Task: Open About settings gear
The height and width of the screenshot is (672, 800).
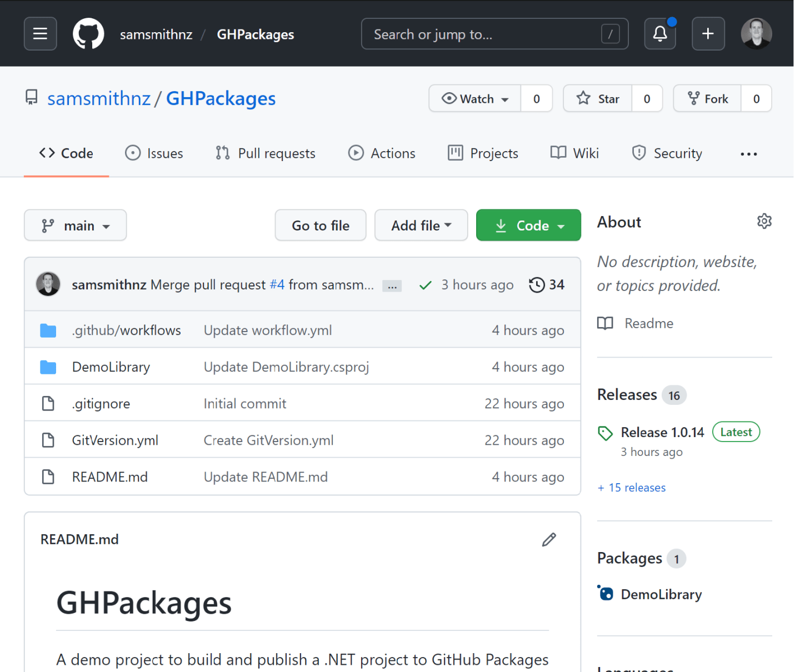Action: [x=764, y=221]
